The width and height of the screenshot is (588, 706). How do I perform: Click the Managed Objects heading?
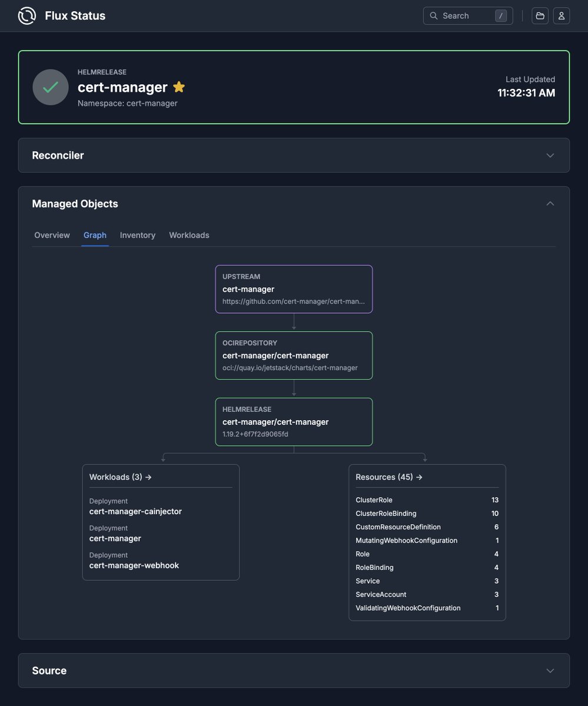pyautogui.click(x=75, y=204)
